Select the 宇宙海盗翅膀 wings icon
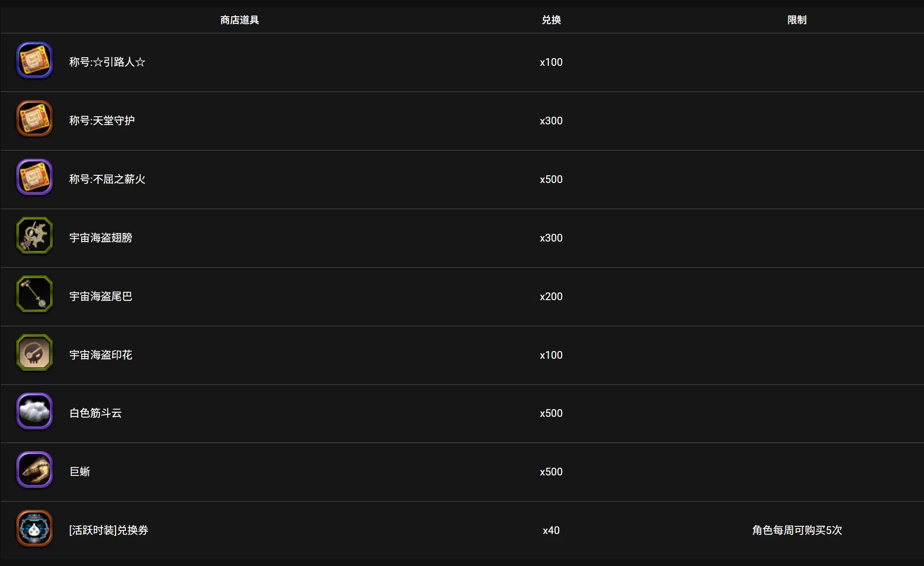This screenshot has width=924, height=566. (x=34, y=236)
